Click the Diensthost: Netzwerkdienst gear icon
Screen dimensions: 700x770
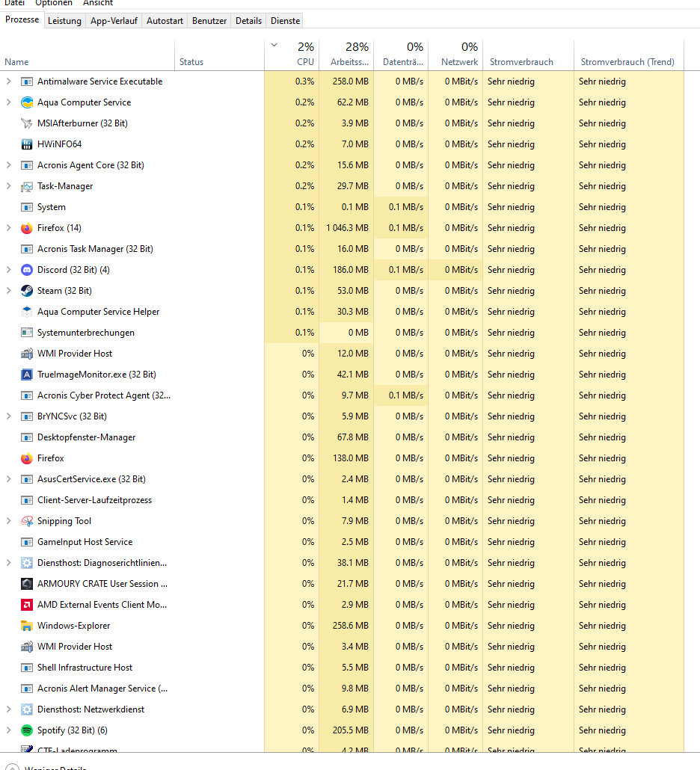pos(27,709)
